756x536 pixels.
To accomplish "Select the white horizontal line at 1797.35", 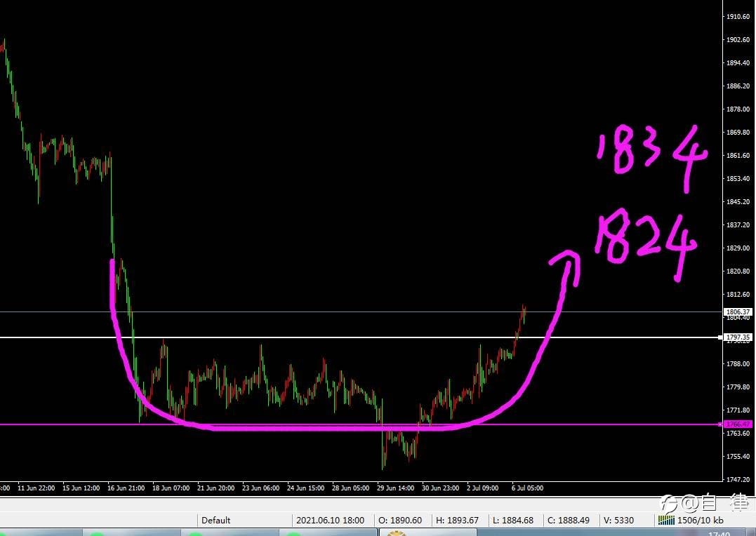I will (x=359, y=337).
